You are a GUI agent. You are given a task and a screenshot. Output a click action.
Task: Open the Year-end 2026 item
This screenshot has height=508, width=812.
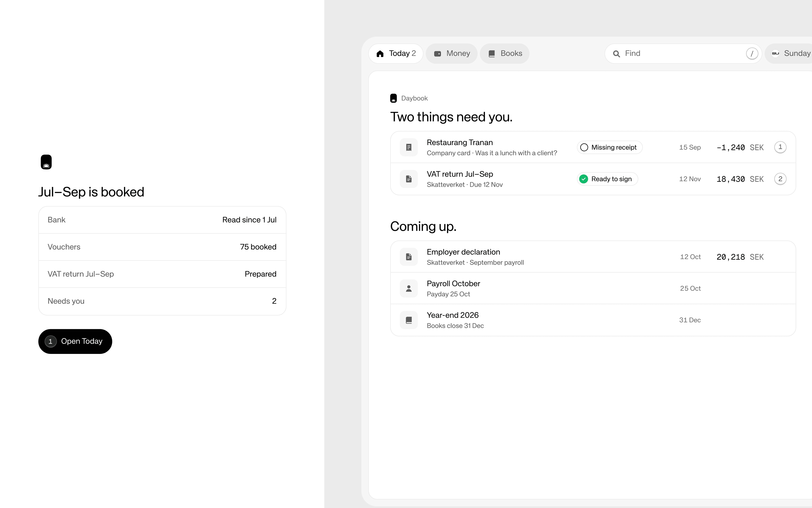point(593,320)
